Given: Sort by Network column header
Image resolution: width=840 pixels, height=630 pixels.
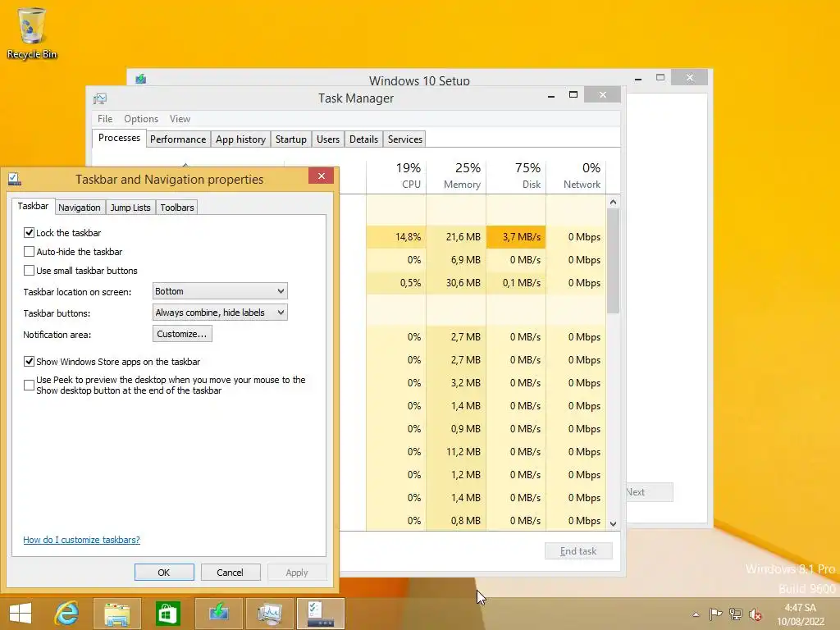Looking at the screenshot, I should click(577, 176).
